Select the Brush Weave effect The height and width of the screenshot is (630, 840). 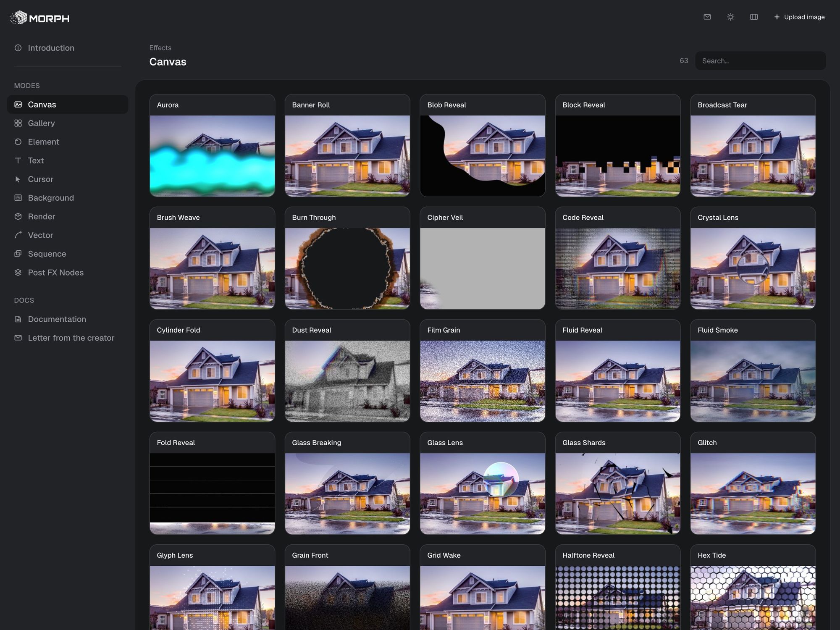click(x=212, y=258)
